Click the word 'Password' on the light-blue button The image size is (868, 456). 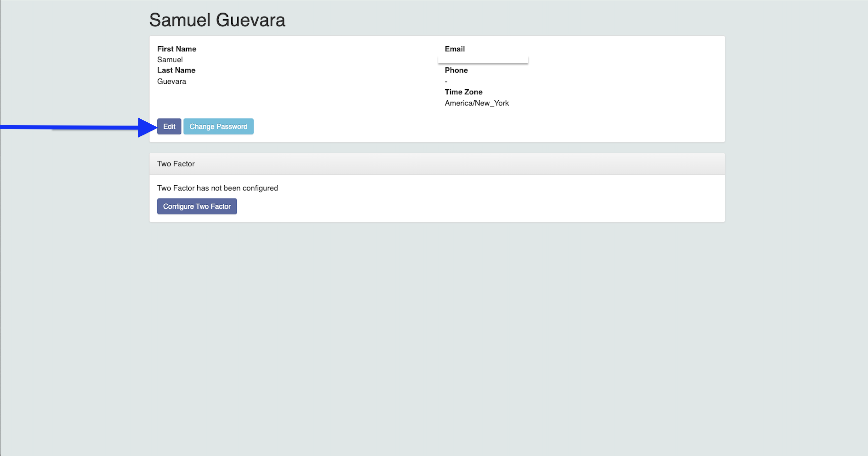coord(232,126)
